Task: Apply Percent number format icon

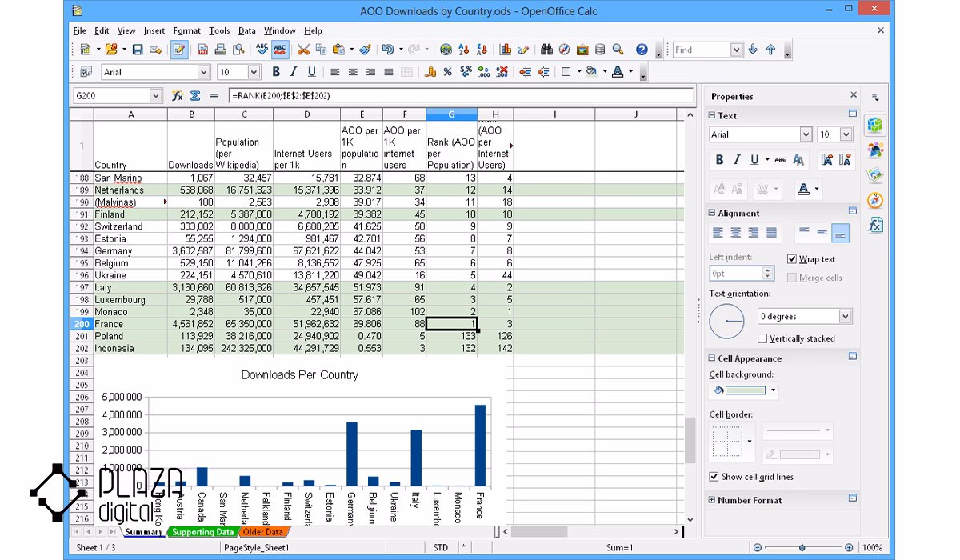Action: click(447, 72)
